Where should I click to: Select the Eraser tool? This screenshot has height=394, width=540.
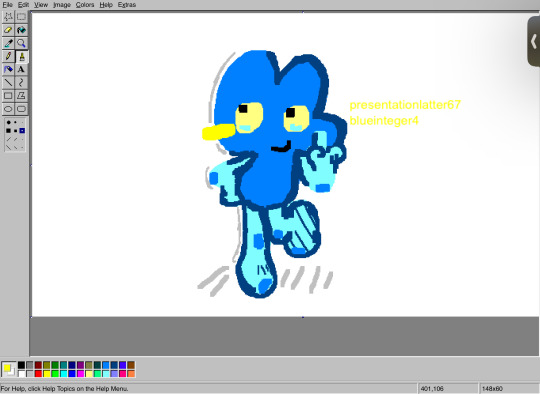click(x=8, y=30)
